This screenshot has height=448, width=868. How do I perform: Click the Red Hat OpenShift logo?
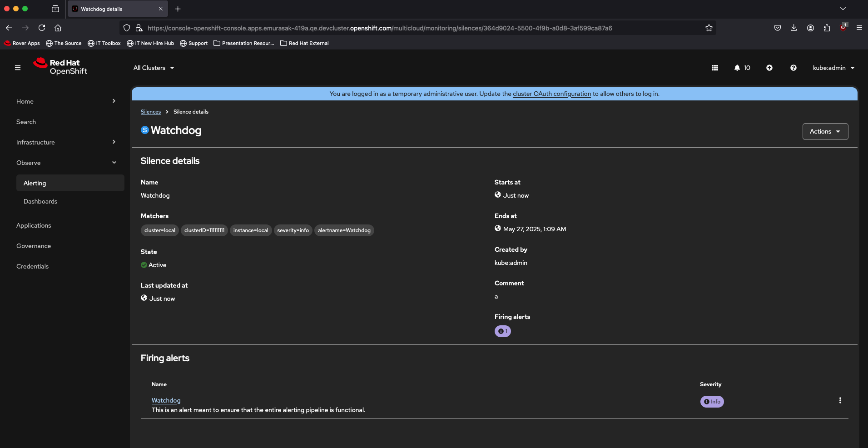(60, 66)
